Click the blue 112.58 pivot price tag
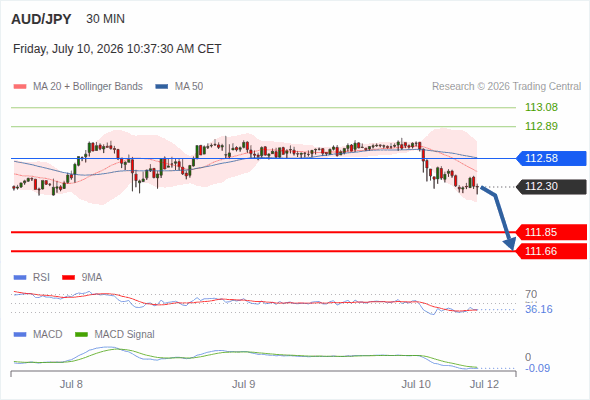 (551, 158)
